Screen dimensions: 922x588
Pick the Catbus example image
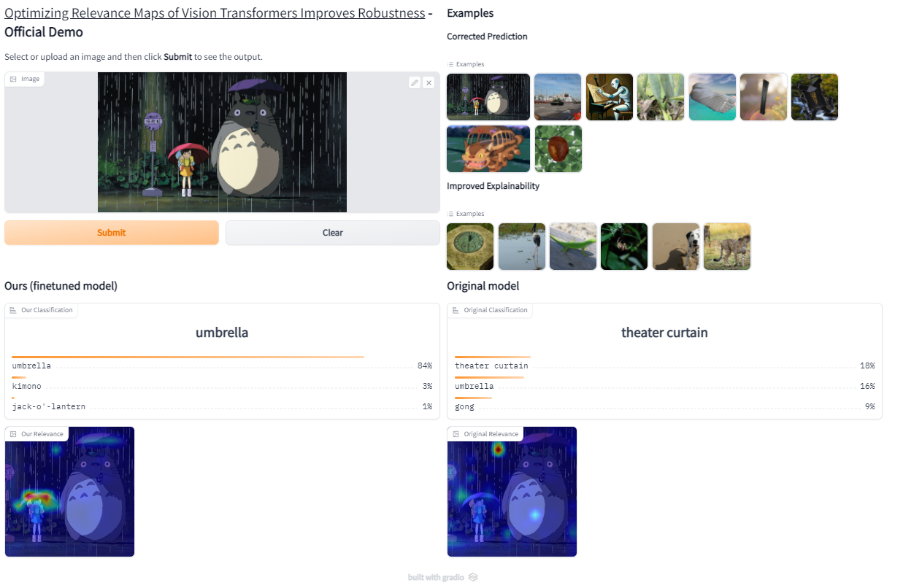pyautogui.click(x=488, y=149)
